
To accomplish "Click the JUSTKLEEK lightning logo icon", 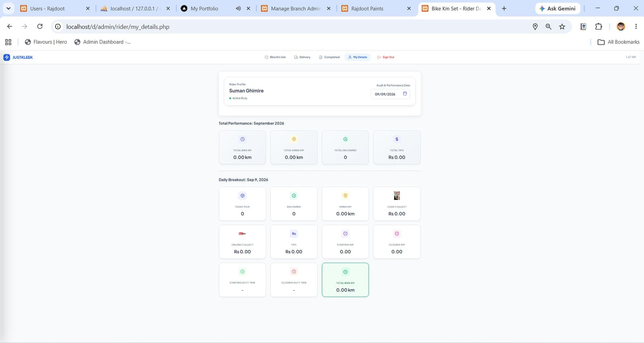I will point(6,57).
